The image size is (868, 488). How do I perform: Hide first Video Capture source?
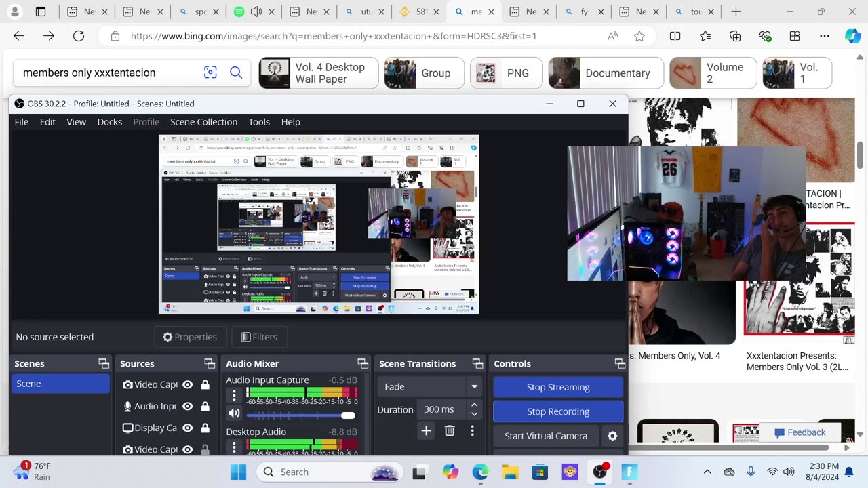(x=187, y=384)
